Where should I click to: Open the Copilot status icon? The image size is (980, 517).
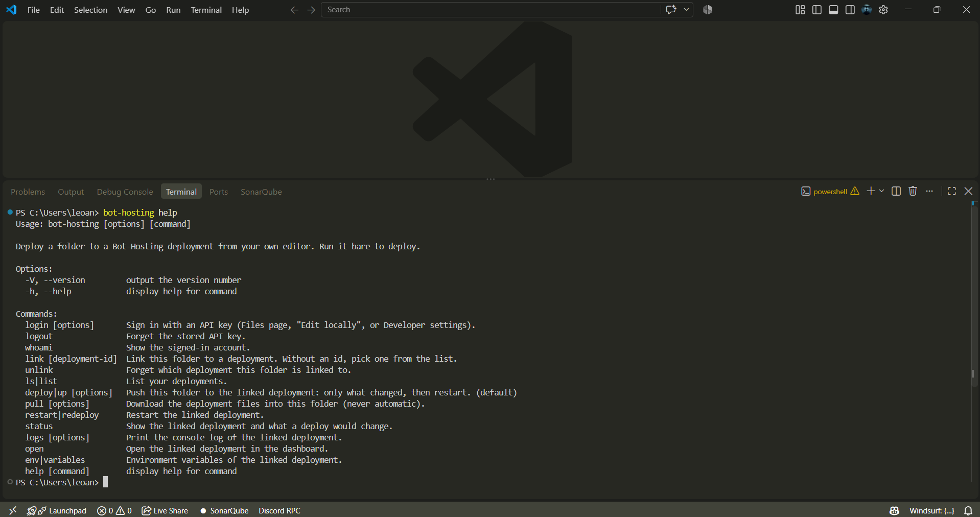894,510
